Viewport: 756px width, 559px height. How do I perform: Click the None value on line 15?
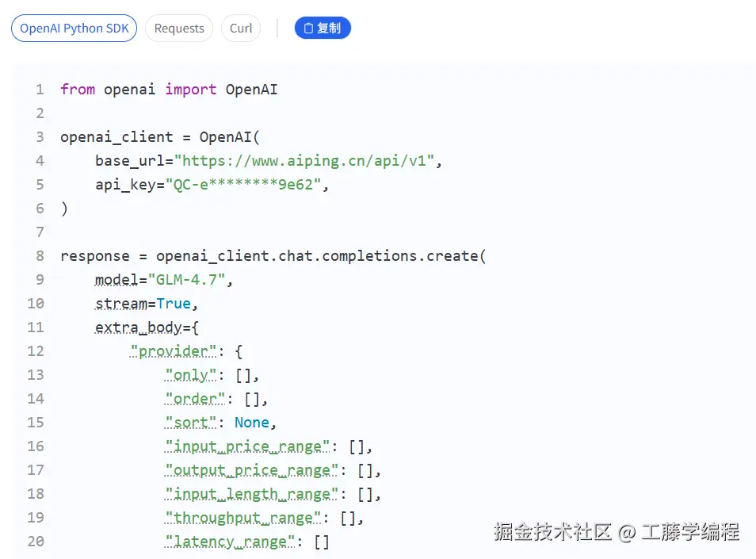(x=252, y=423)
